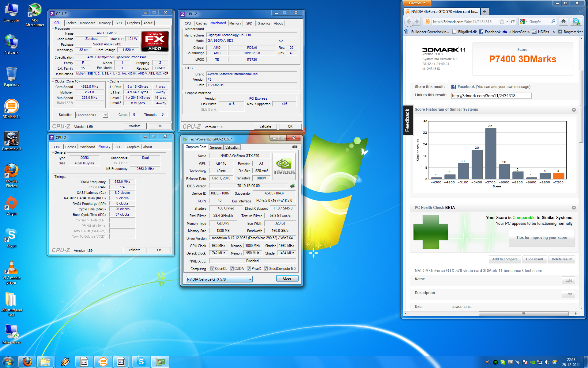The height and width of the screenshot is (368, 588).
Task: Click the taskbar clock showing 22:43
Action: tap(571, 362)
